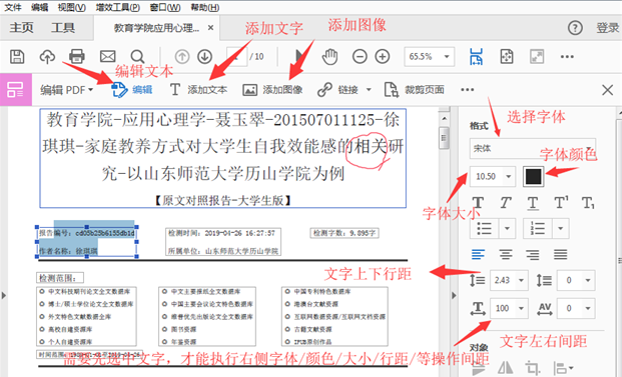Align text right

coord(532,254)
